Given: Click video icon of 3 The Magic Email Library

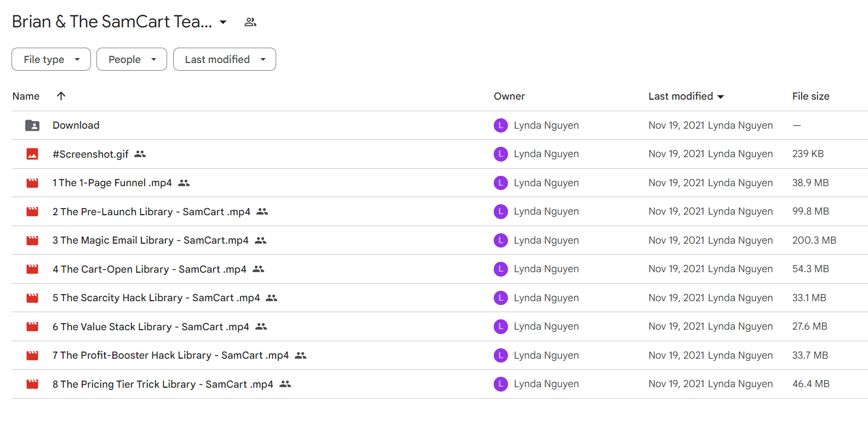Looking at the screenshot, I should pos(32,240).
